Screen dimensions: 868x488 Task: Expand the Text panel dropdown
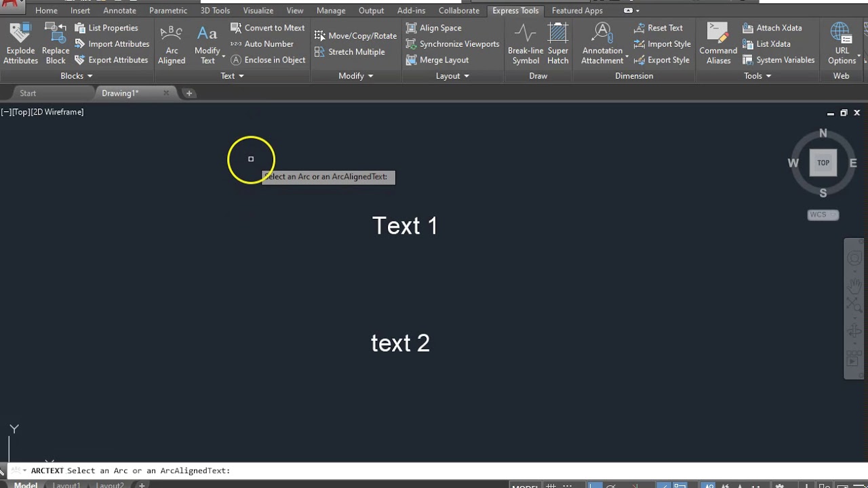tap(232, 76)
